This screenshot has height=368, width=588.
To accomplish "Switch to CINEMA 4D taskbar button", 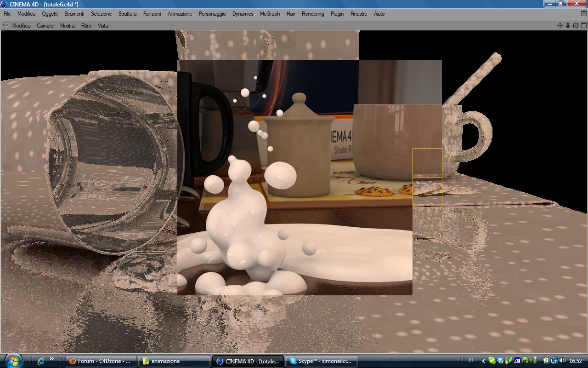I will (x=248, y=361).
